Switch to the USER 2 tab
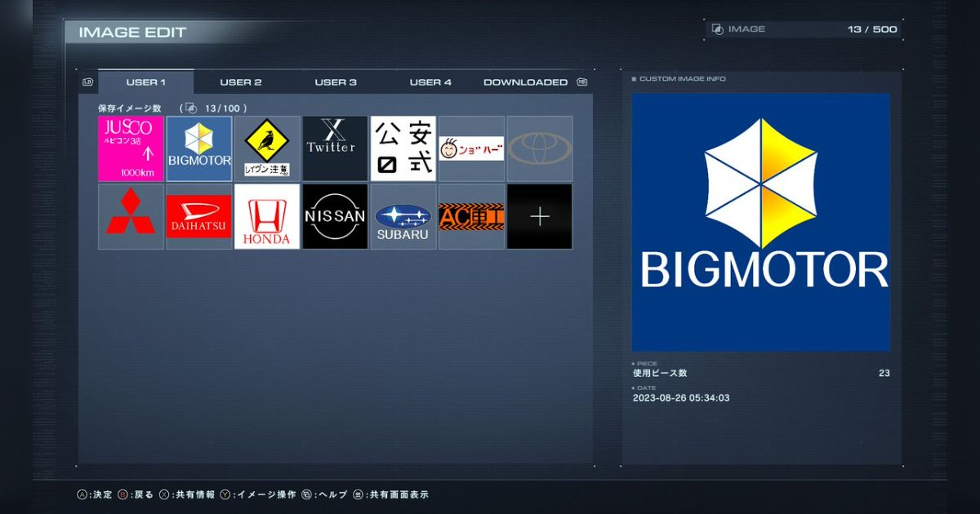Viewport: 980px width, 514px height. click(x=241, y=82)
